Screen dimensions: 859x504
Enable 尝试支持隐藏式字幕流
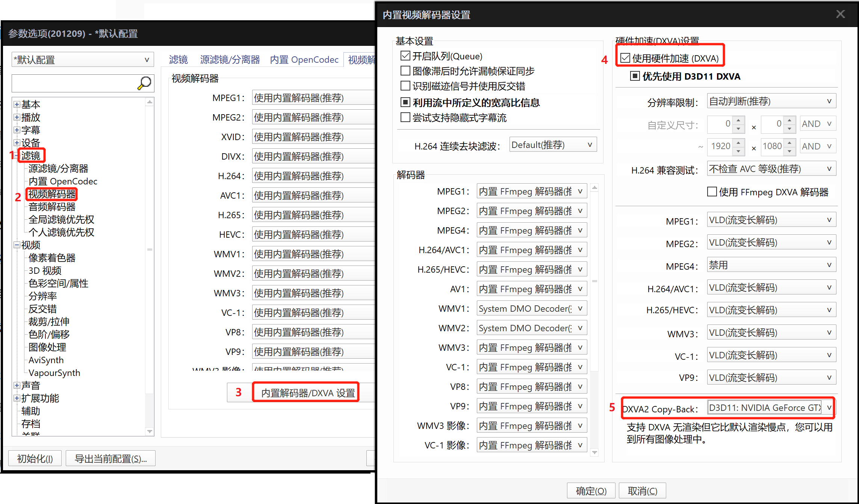(405, 118)
